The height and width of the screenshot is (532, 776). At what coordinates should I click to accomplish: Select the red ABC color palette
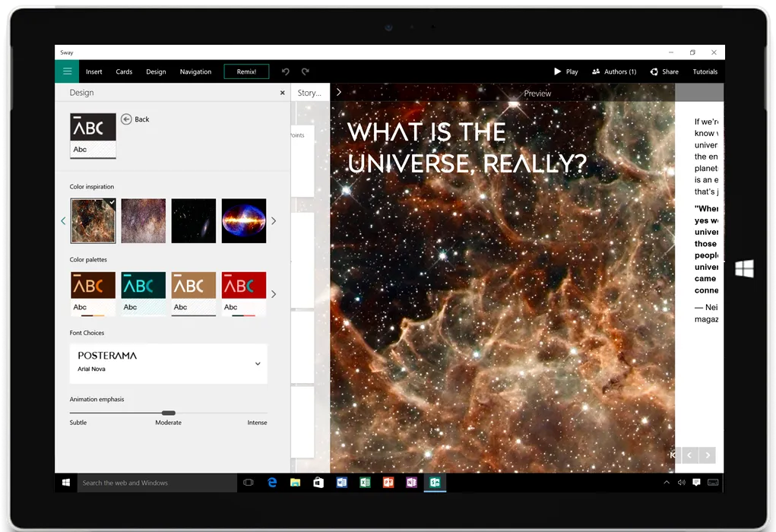click(x=243, y=293)
